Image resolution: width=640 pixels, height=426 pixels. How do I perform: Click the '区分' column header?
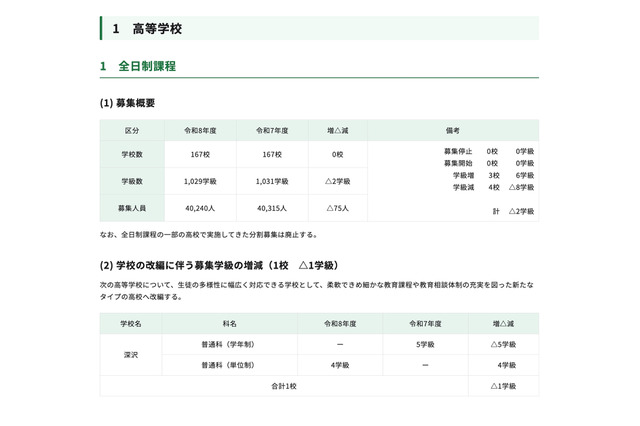coord(132,130)
